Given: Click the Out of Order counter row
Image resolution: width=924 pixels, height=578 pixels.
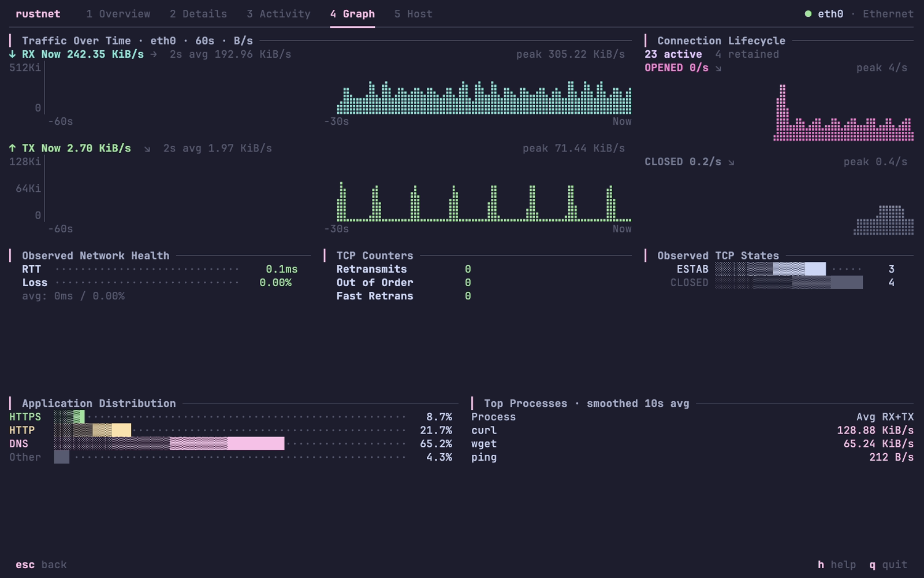Looking at the screenshot, I should [x=404, y=283].
